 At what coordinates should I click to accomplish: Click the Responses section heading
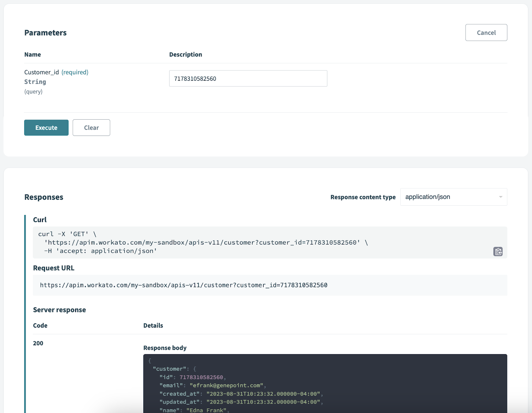coord(44,197)
